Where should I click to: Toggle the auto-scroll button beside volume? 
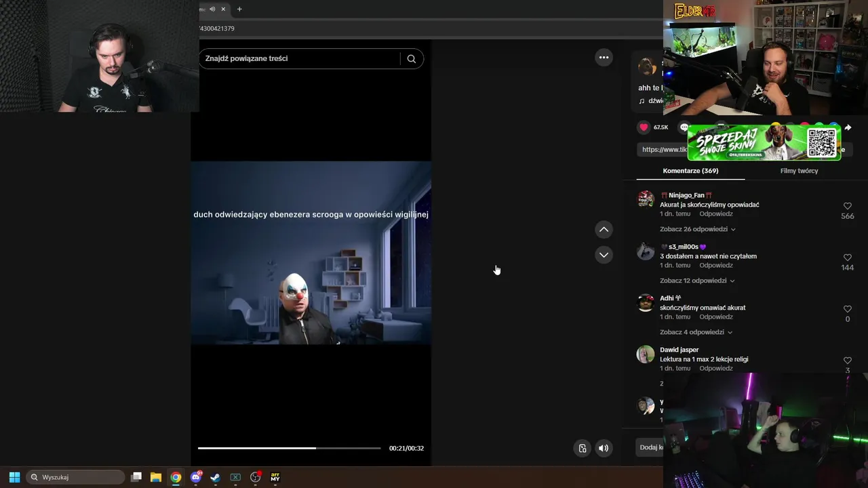582,448
